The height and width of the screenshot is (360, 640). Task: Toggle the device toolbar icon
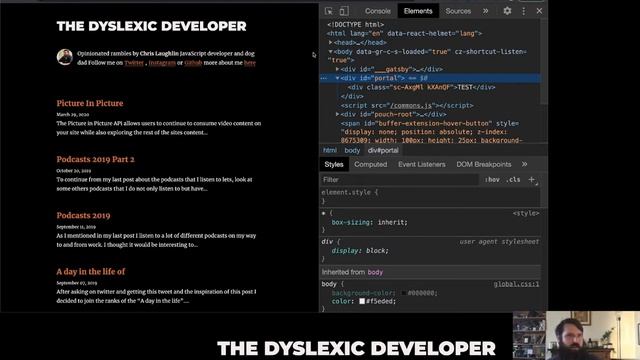point(344,11)
